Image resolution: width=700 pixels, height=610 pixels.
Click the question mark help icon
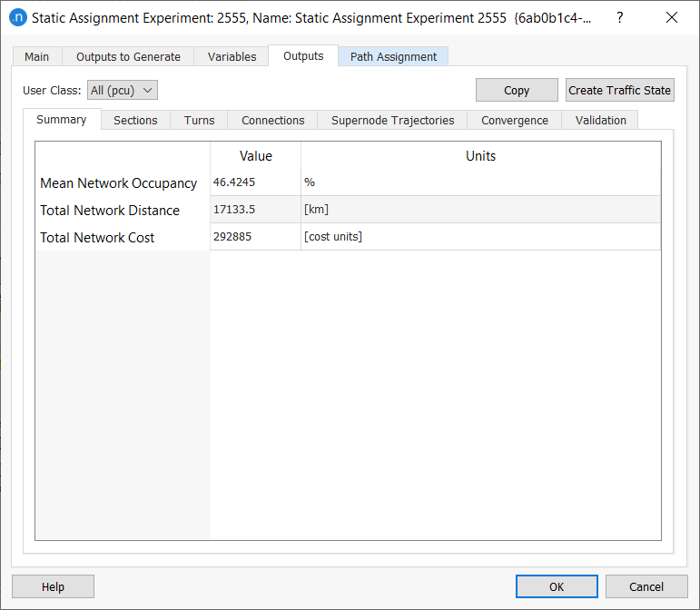(620, 17)
